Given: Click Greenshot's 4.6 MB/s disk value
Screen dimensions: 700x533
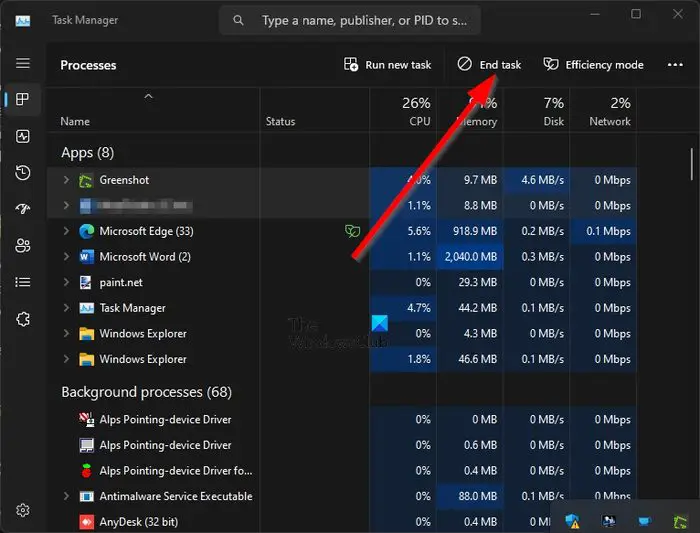Looking at the screenshot, I should (542, 180).
